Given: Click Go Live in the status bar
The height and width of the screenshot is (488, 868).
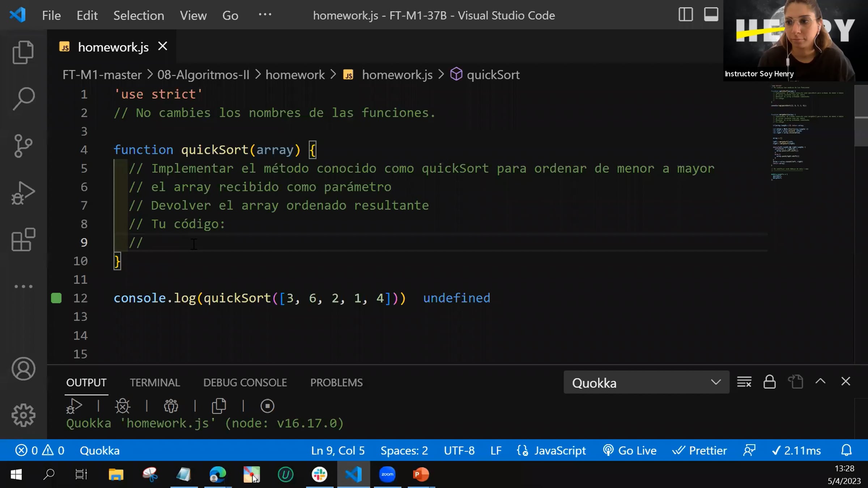Looking at the screenshot, I should point(630,450).
